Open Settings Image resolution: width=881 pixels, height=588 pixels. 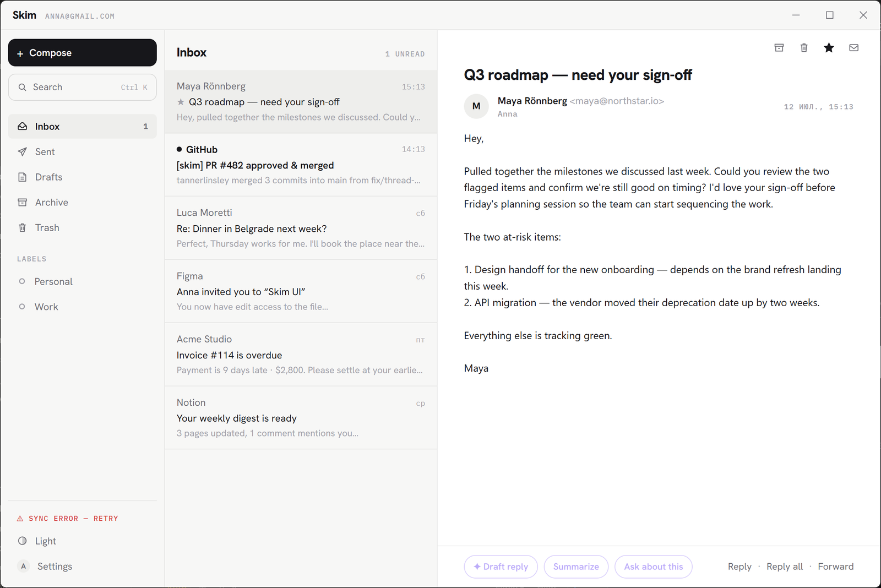[83, 567]
